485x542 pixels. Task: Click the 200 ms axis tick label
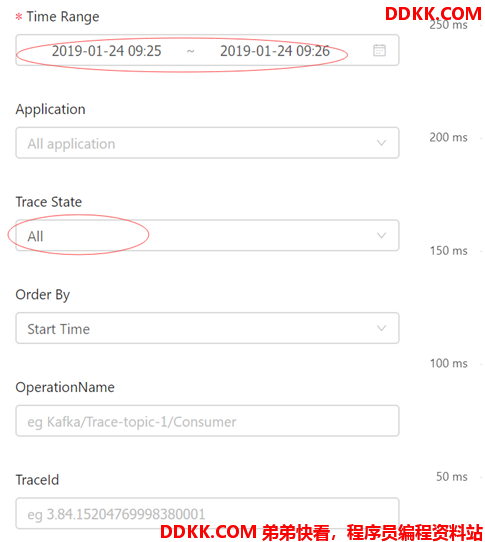click(x=448, y=138)
